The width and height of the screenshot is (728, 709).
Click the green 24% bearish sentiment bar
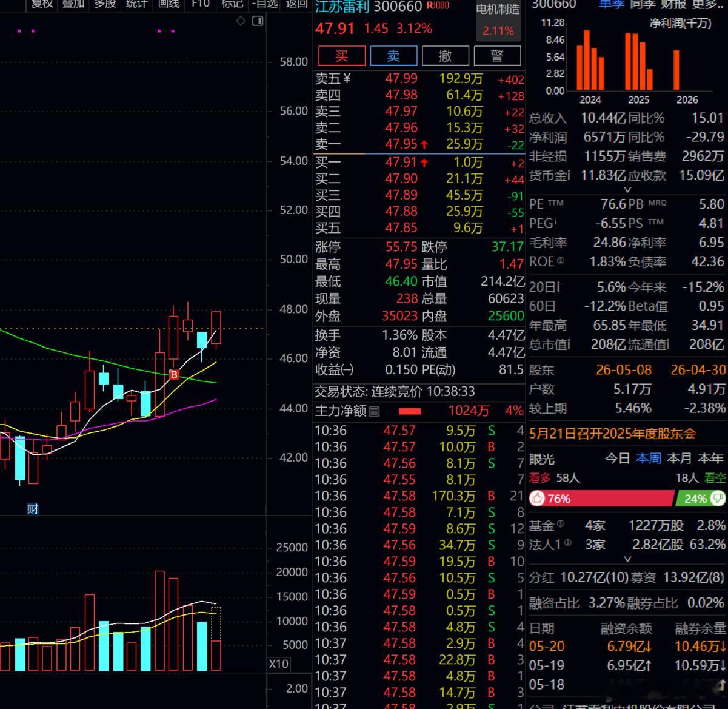point(701,499)
